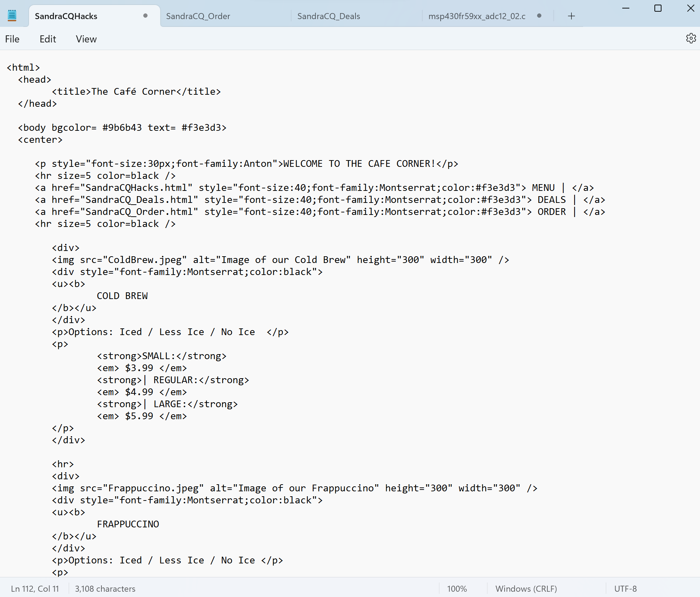Close the Notepad window
This screenshot has width=700, height=597.
pyautogui.click(x=690, y=8)
